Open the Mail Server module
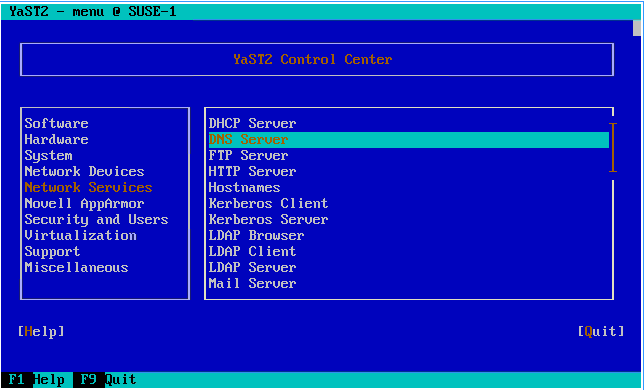Viewport: 644px width, 390px height. (252, 284)
